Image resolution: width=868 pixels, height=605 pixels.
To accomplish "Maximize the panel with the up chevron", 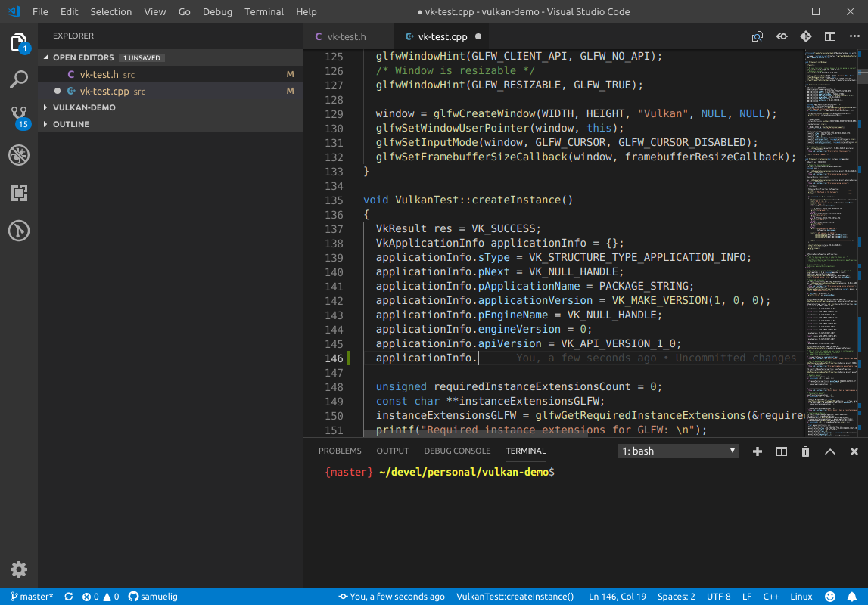I will pos(830,451).
